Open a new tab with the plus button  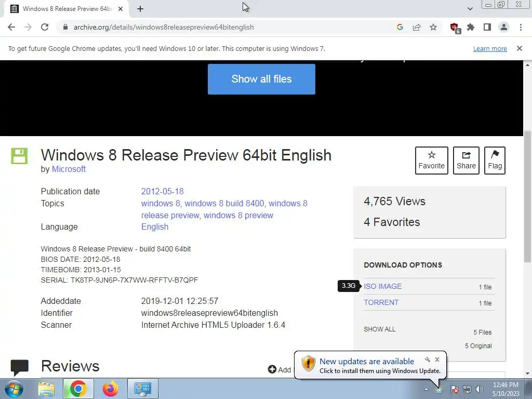(x=140, y=9)
